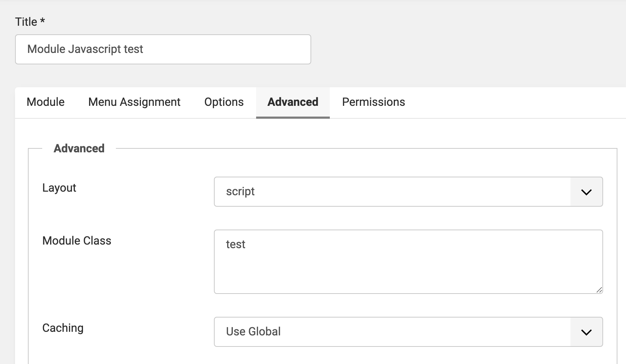
Task: Open the Menu Assignment tab
Action: [134, 102]
